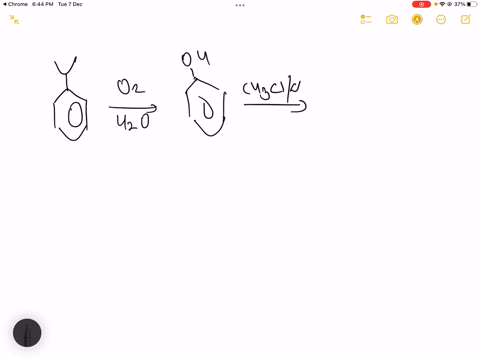Tap the 6:44 PM clock text
Image resolution: width=480 pixels, height=360 pixels.
coord(43,4)
